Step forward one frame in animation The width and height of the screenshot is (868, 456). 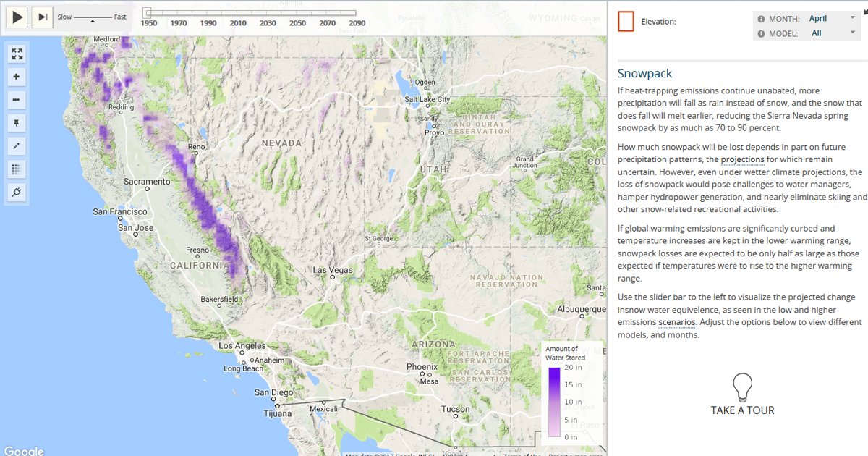[x=43, y=17]
